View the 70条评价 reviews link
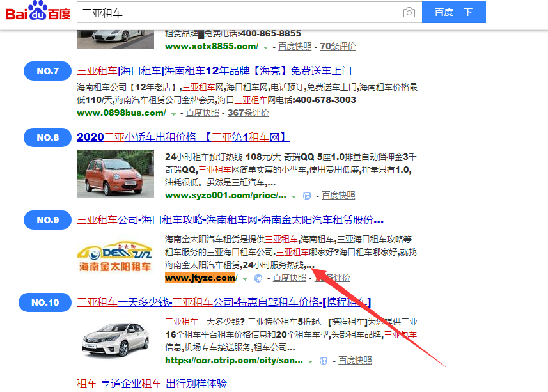This screenshot has width=548, height=392. 338,46
